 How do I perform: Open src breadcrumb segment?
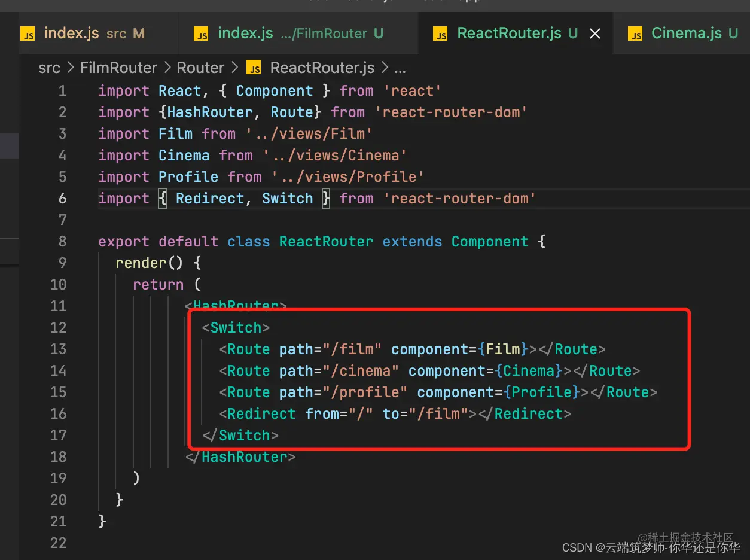coord(49,68)
